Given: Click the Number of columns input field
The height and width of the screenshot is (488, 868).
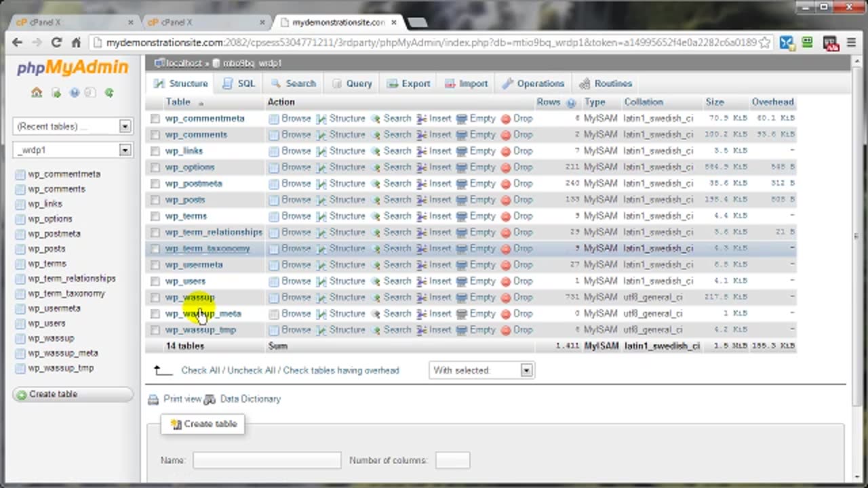Looking at the screenshot, I should point(452,460).
